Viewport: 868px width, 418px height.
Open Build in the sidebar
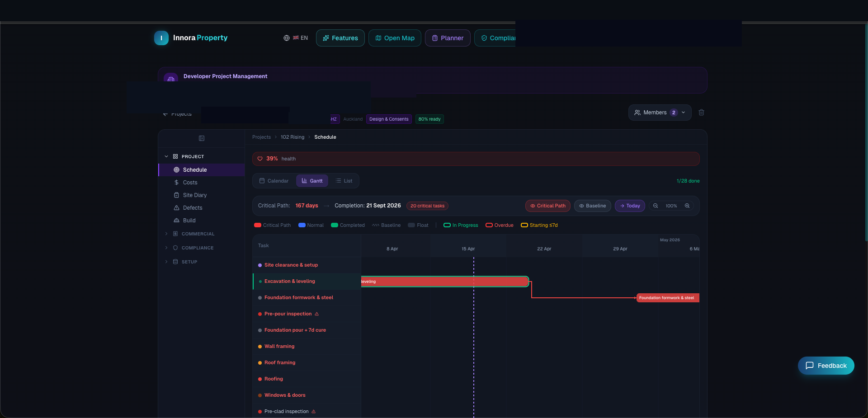[202, 221]
